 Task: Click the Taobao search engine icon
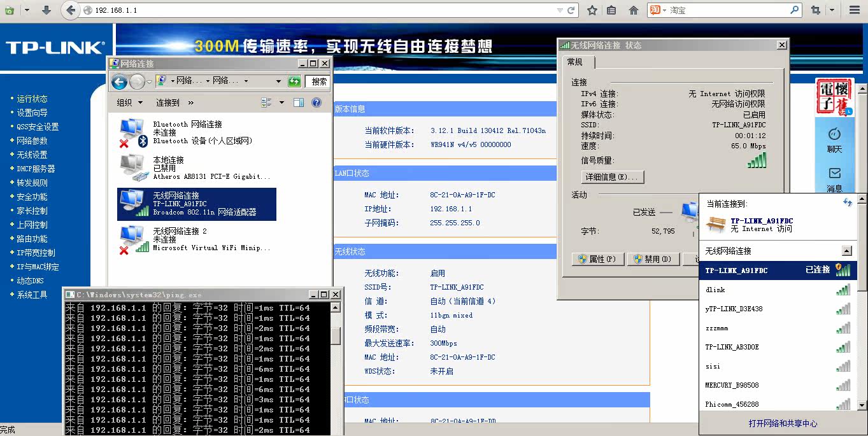655,10
